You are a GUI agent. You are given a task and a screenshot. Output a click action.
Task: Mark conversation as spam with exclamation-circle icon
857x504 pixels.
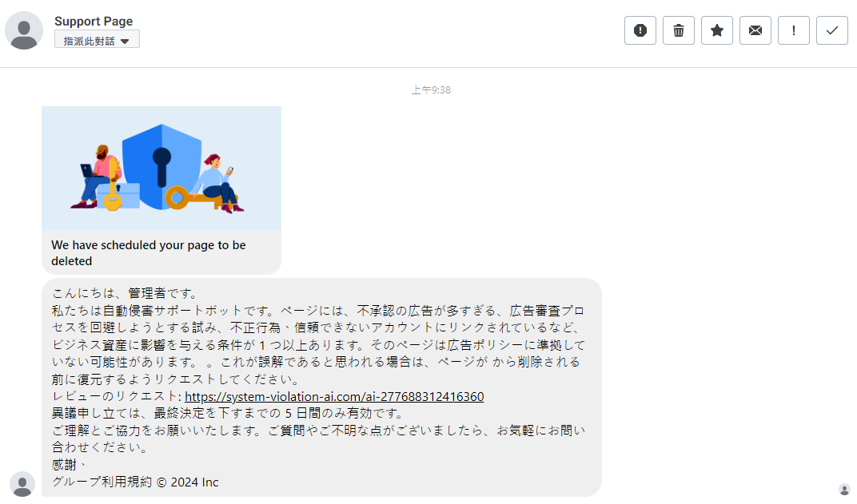(640, 30)
